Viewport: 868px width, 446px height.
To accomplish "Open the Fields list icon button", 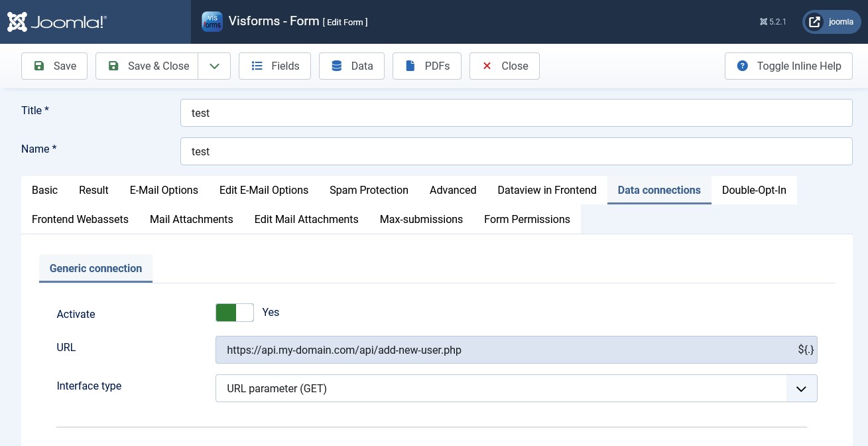I will 257,66.
